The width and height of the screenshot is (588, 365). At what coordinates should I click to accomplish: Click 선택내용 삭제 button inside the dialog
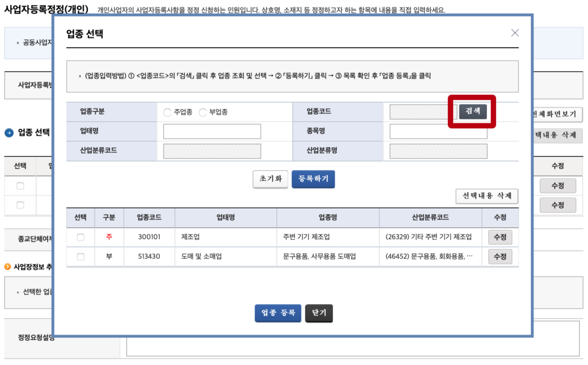point(487,196)
